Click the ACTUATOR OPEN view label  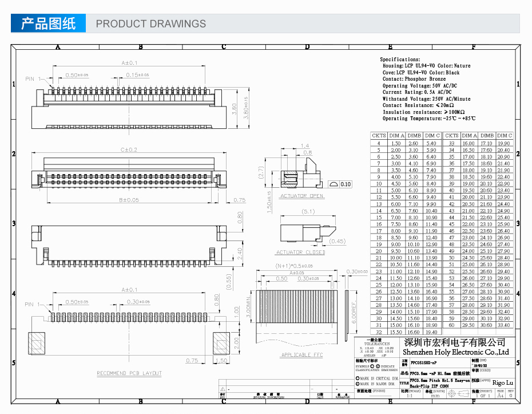click(x=301, y=196)
